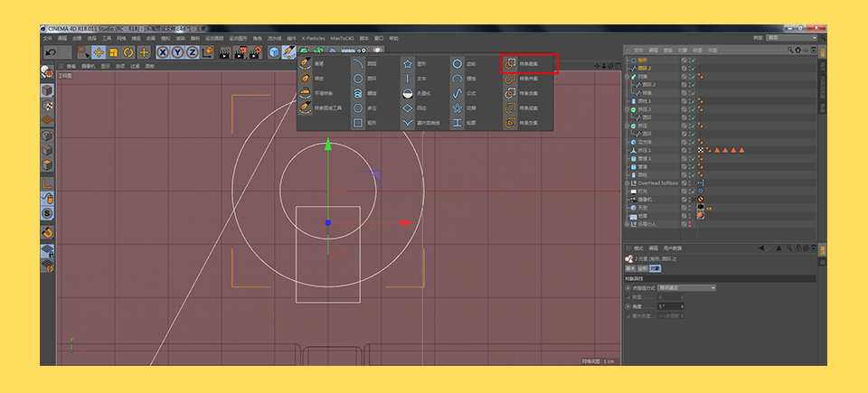Choose the Star spline primitive in the flyout
The height and width of the screenshot is (393, 868).
point(415,64)
